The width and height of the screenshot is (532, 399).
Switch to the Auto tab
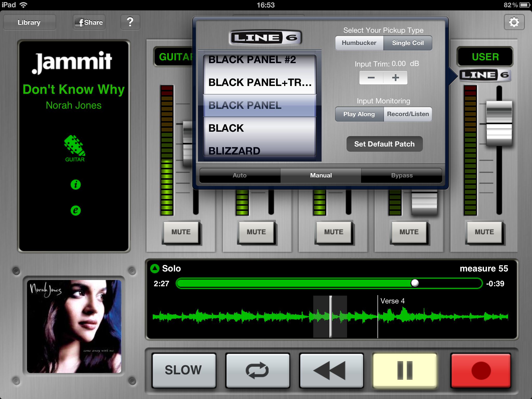pyautogui.click(x=240, y=175)
